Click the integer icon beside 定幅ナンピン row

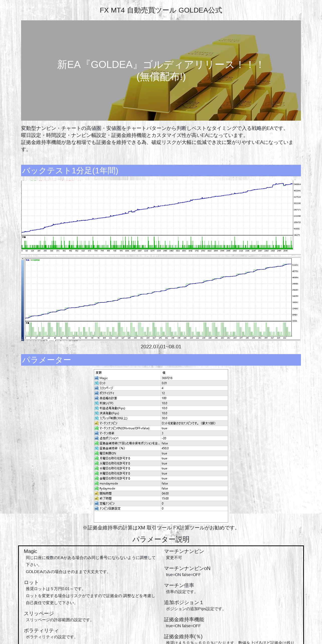tap(96, 504)
